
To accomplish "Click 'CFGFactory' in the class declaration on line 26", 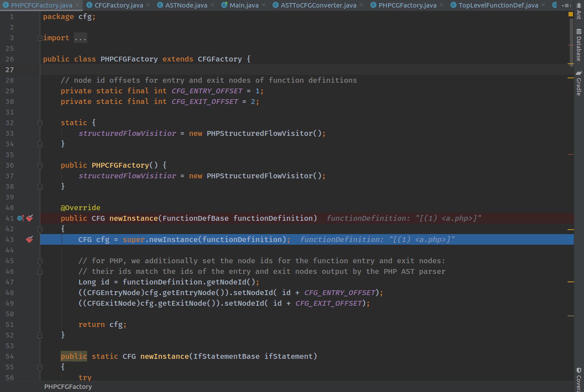I will (220, 59).
